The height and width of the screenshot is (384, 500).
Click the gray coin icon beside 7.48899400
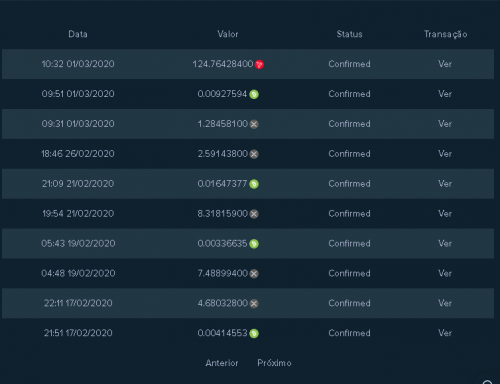point(254,274)
